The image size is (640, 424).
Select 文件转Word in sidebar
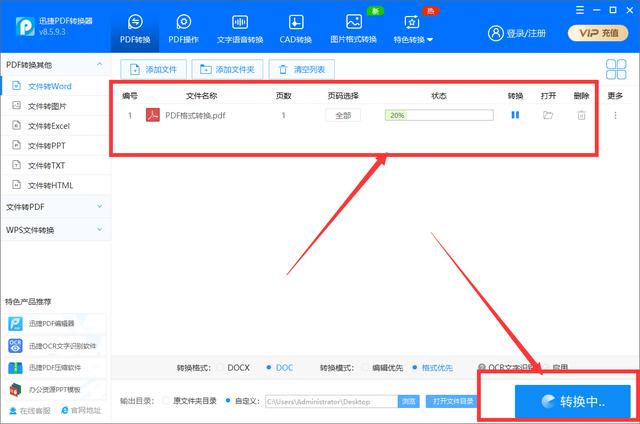56,86
